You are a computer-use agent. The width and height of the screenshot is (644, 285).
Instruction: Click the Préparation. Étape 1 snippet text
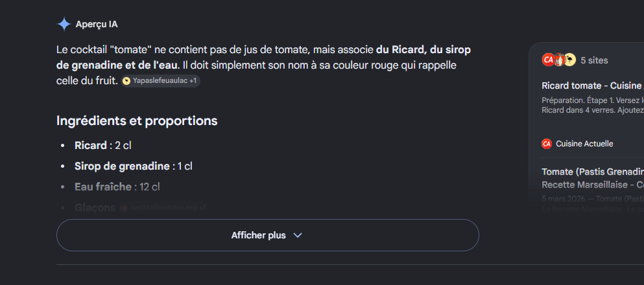pyautogui.click(x=593, y=106)
